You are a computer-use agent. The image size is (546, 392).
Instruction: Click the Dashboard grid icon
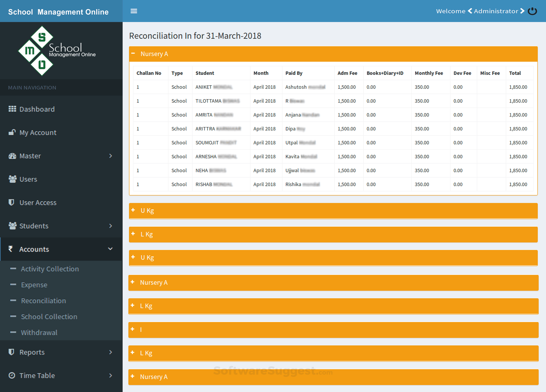click(12, 109)
